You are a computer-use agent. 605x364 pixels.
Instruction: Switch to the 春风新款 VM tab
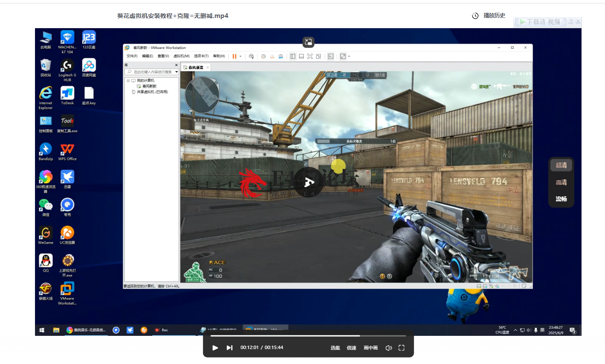tap(195, 67)
